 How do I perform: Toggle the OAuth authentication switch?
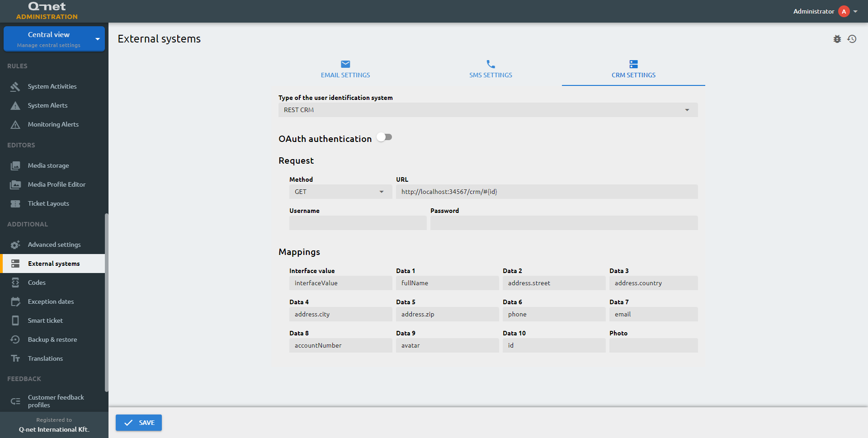point(384,137)
